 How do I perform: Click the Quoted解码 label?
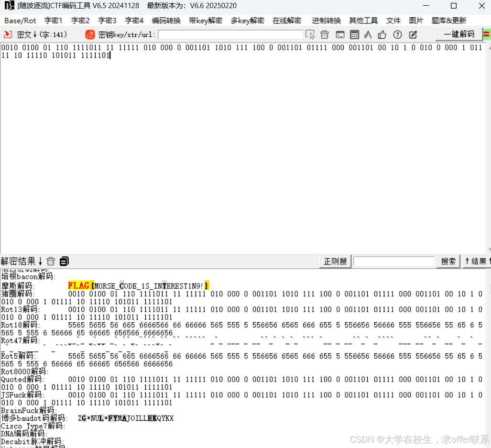(x=22, y=380)
